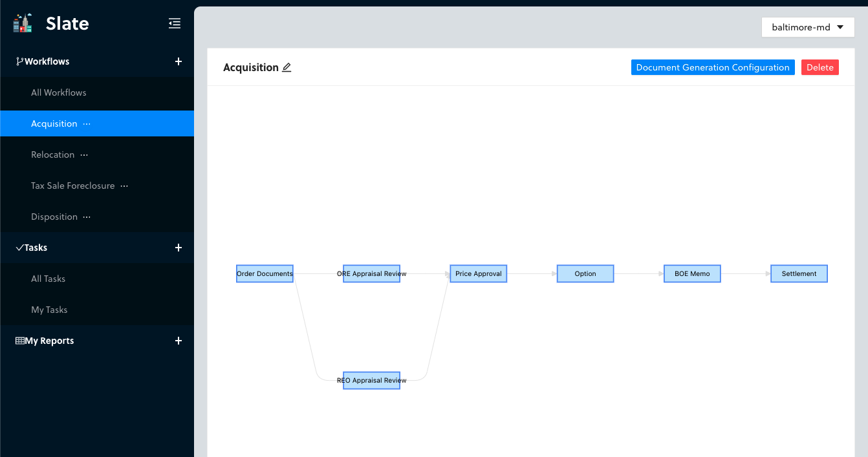Go to My Tasks in sidebar
Viewport: 868px width, 457px height.
pyautogui.click(x=49, y=310)
